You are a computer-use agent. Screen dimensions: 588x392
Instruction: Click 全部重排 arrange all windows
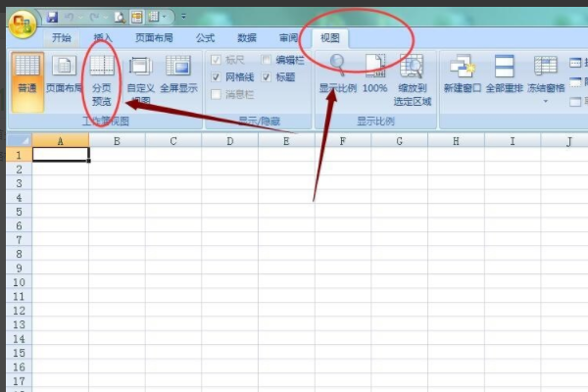coord(505,73)
